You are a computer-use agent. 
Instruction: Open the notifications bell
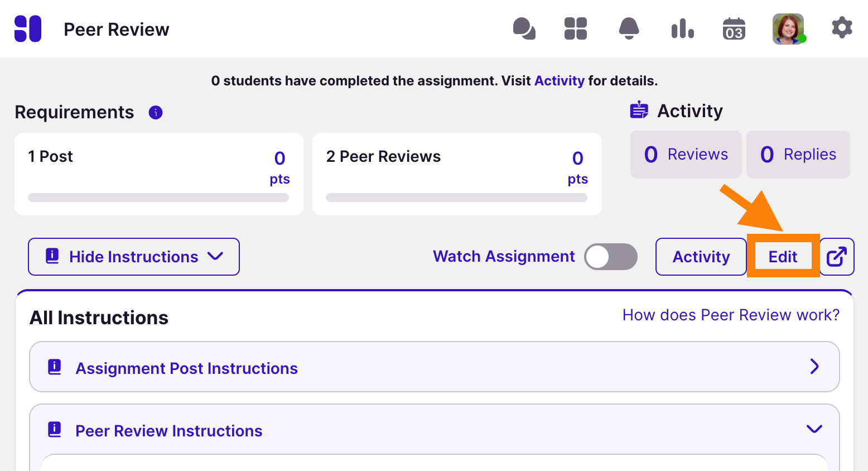point(629,28)
